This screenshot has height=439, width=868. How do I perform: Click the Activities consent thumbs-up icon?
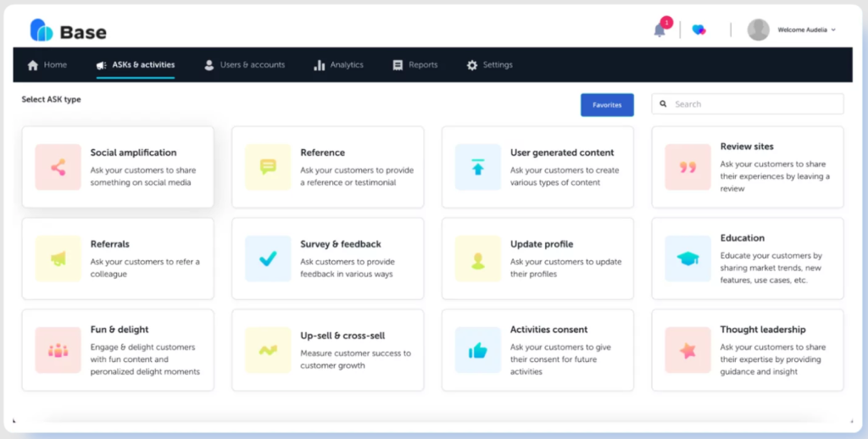(478, 350)
